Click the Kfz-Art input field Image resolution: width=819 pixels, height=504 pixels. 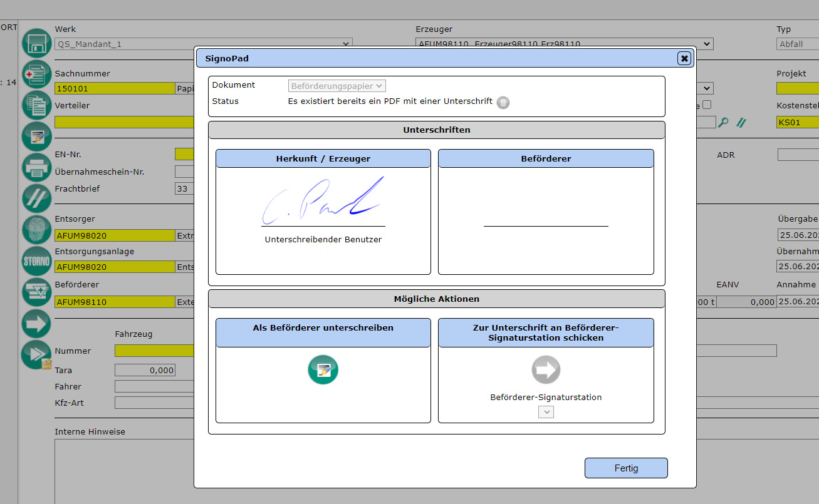point(154,403)
